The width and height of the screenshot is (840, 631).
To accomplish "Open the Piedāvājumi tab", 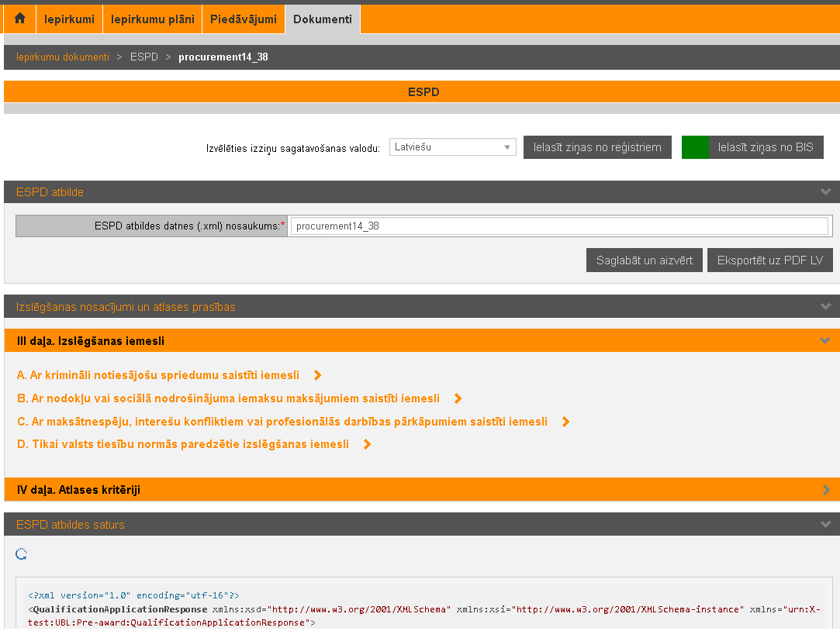I will [x=244, y=19].
